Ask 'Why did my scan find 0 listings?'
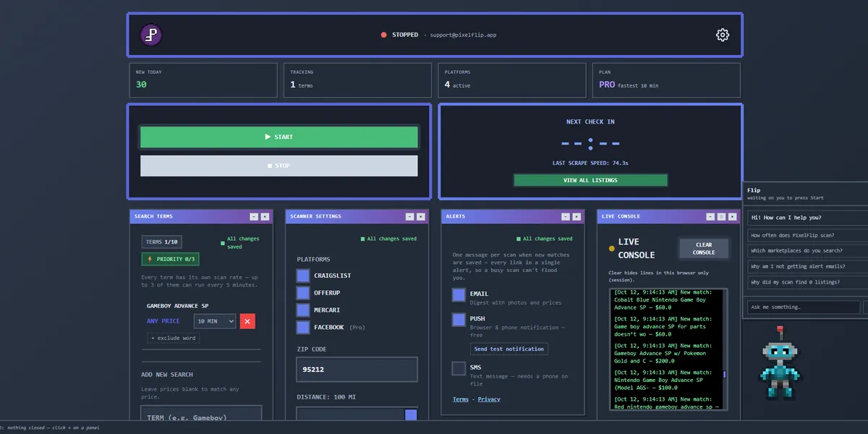This screenshot has width=868, height=434. [x=808, y=282]
